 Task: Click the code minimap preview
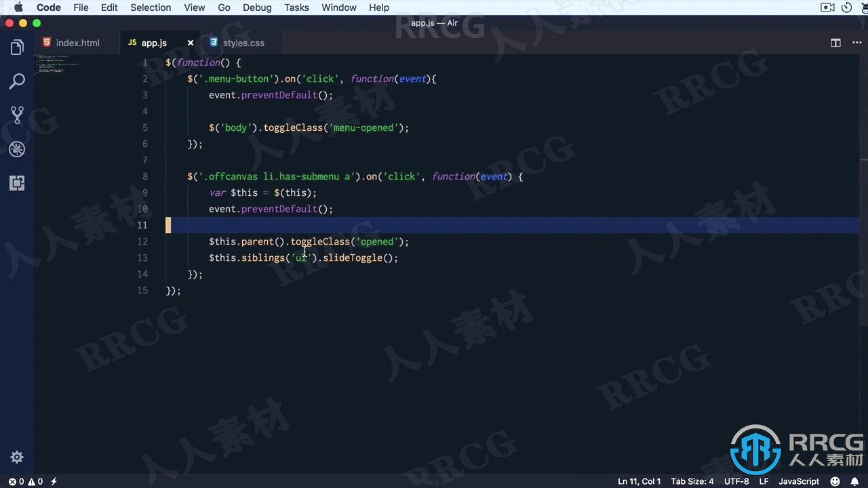(58, 64)
